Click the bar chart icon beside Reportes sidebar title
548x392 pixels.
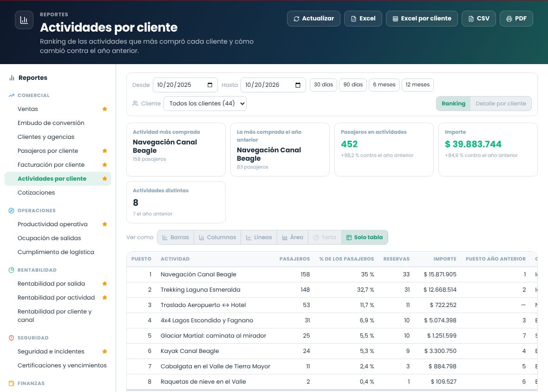(12, 78)
